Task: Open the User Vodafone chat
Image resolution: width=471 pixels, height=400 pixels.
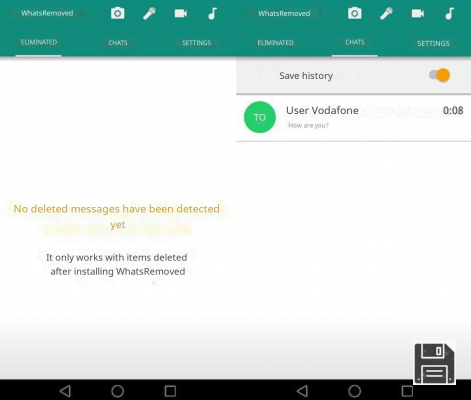Action: click(x=354, y=118)
